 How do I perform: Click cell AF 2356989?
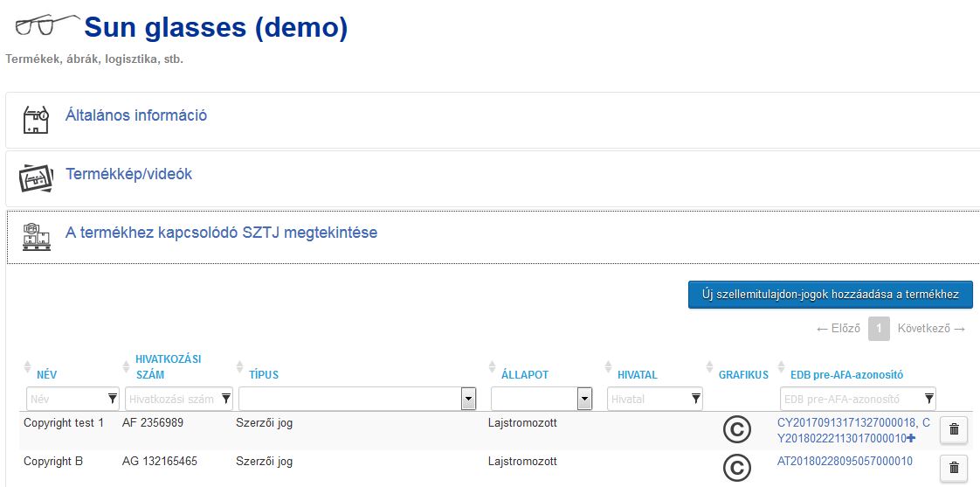point(153,423)
